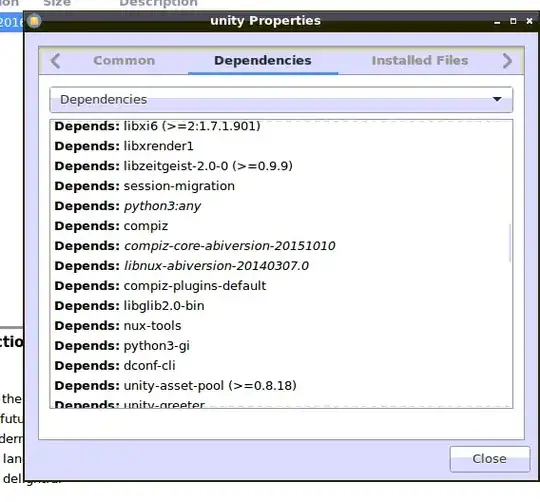Image resolution: width=540 pixels, height=502 pixels.
Task: Minimize the unity Properties window
Action: point(497,22)
